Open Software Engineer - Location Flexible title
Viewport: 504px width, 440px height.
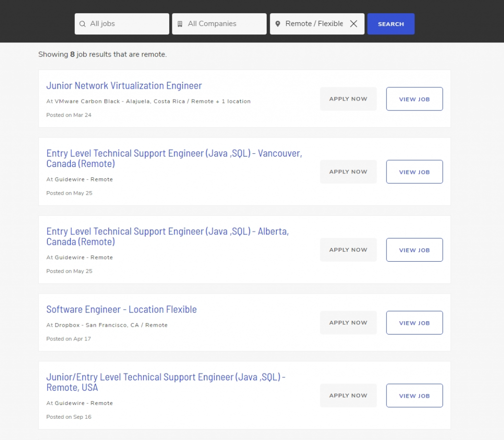click(x=122, y=309)
